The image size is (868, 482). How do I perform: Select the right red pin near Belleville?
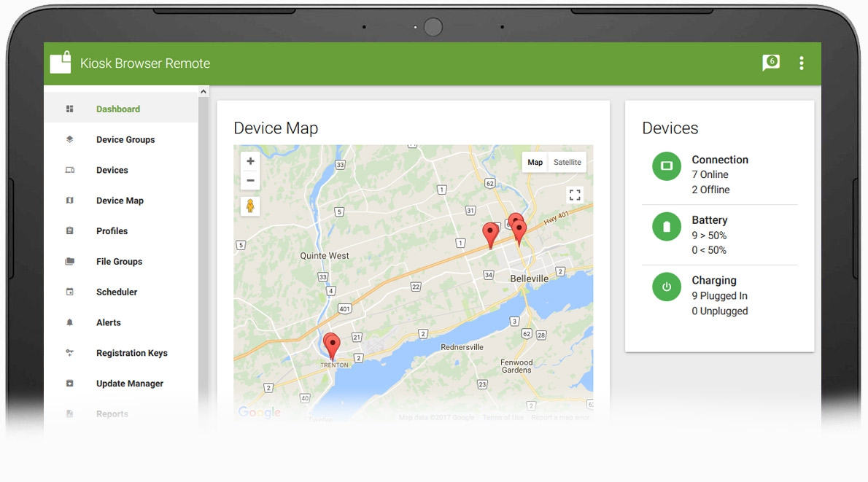click(x=519, y=233)
